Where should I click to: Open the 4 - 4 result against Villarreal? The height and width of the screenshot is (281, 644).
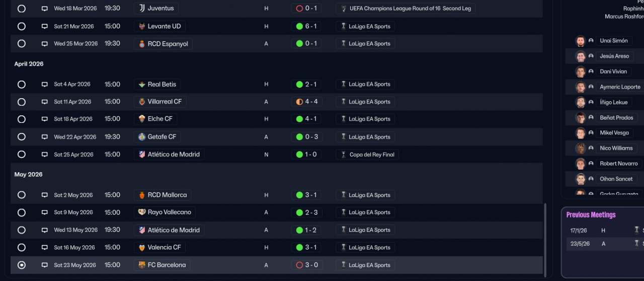tap(306, 102)
